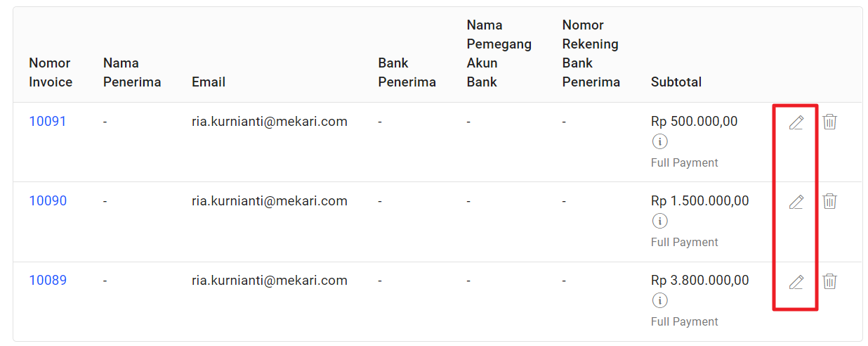Click the Subtotal column header

click(x=676, y=82)
